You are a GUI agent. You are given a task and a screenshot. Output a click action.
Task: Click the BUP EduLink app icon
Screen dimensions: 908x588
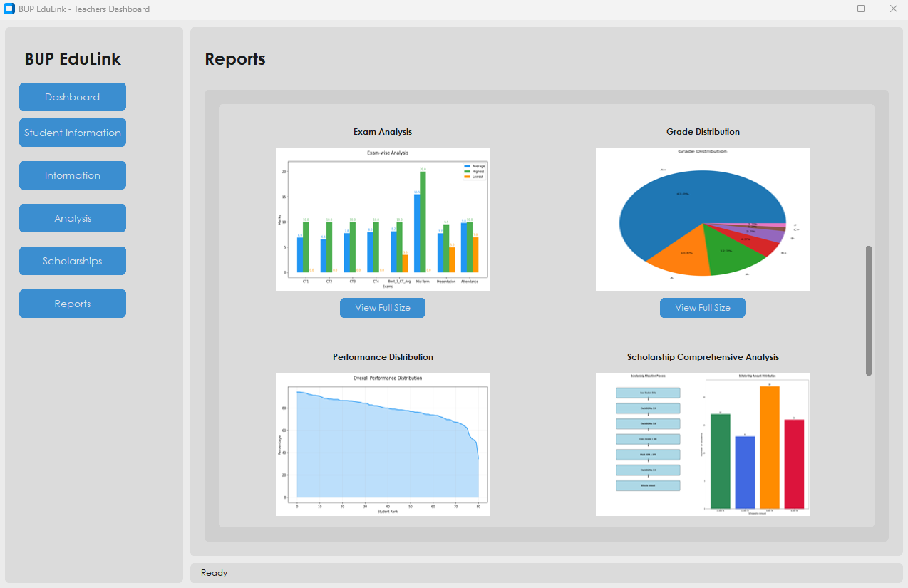point(9,9)
